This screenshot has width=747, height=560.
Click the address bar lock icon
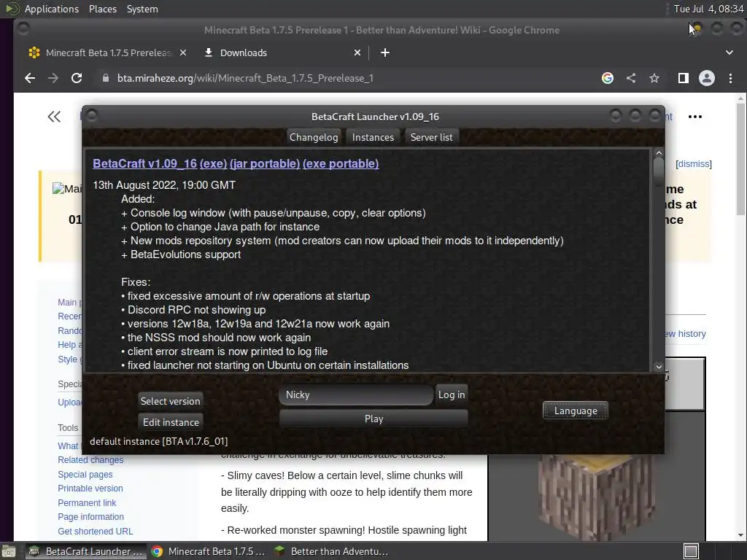click(x=106, y=78)
